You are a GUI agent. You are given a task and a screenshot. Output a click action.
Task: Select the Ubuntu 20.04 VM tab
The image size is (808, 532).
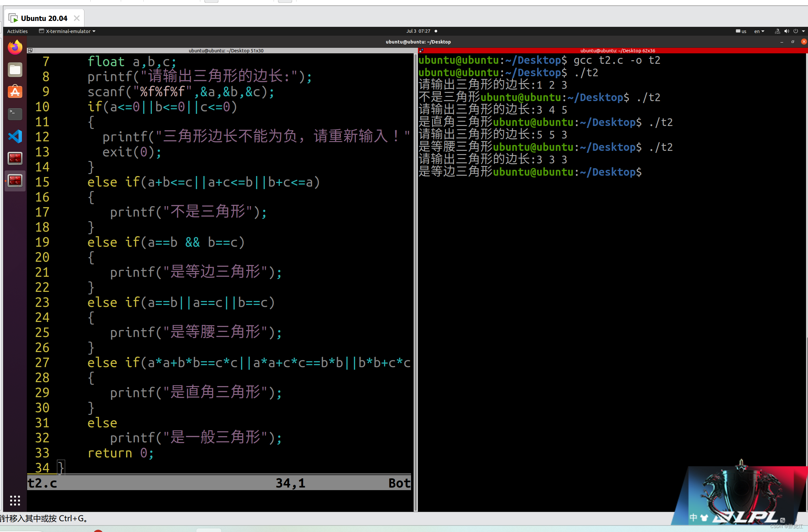(44, 18)
